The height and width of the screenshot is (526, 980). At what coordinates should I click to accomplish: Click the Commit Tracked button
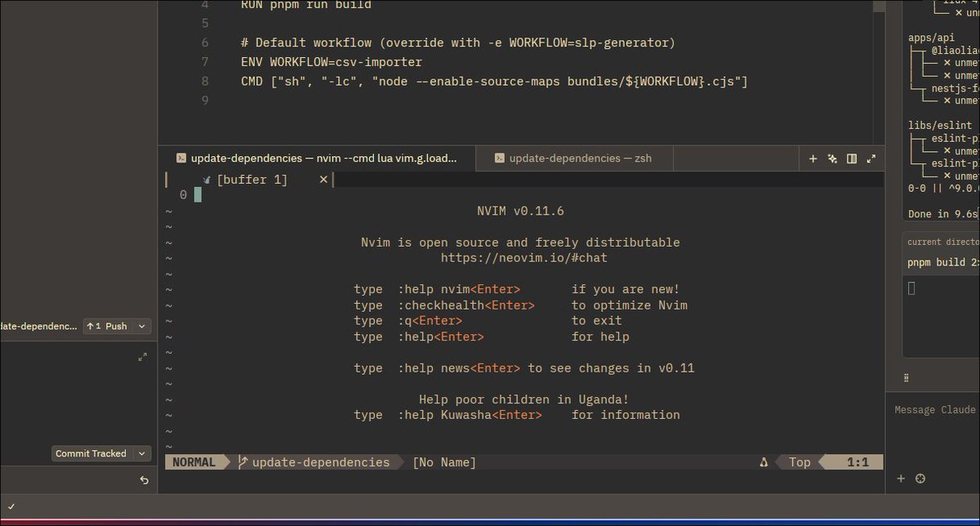[x=91, y=453]
